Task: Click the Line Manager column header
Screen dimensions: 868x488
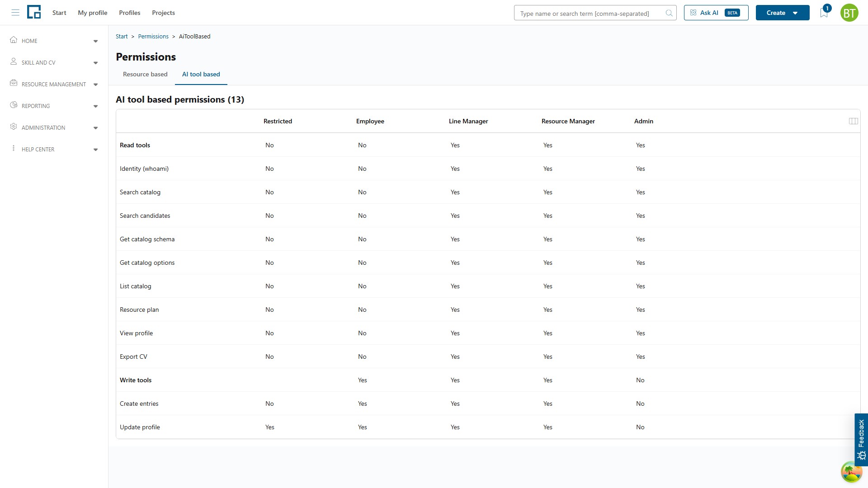Action: point(468,121)
